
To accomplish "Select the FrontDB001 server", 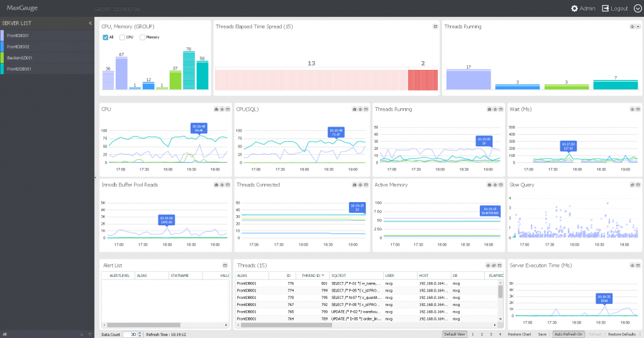I will (47, 36).
